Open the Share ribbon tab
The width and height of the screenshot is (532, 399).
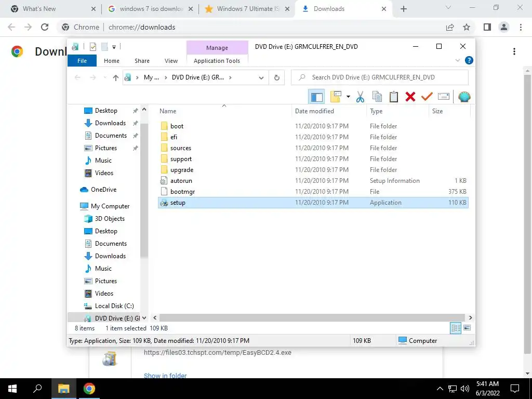click(142, 61)
